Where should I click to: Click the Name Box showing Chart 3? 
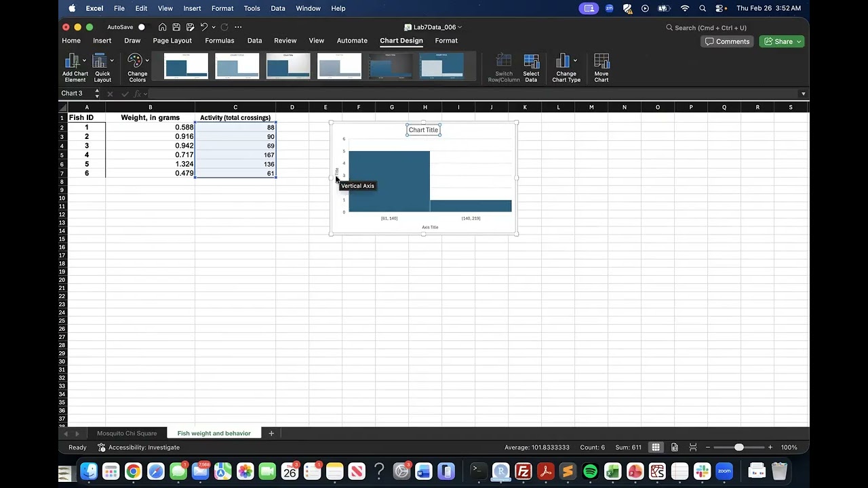75,94
